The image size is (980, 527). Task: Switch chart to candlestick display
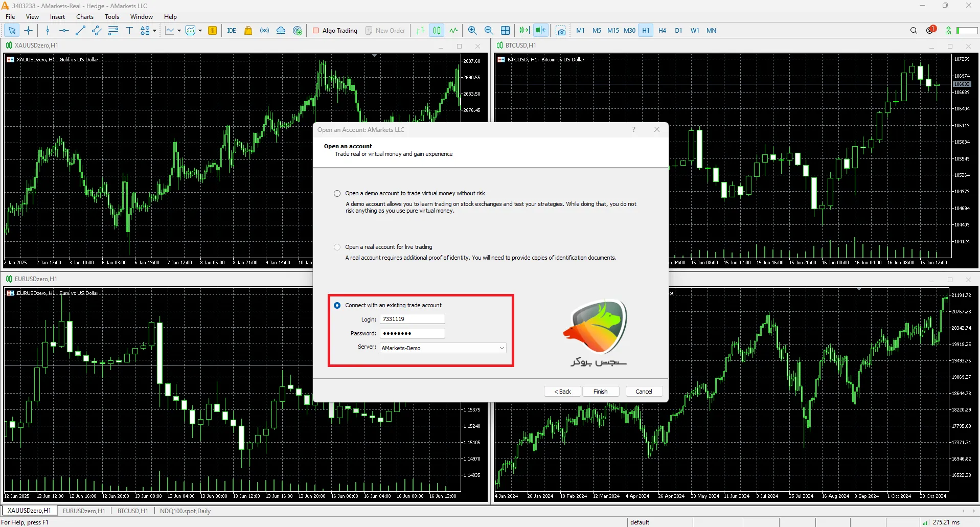point(437,31)
